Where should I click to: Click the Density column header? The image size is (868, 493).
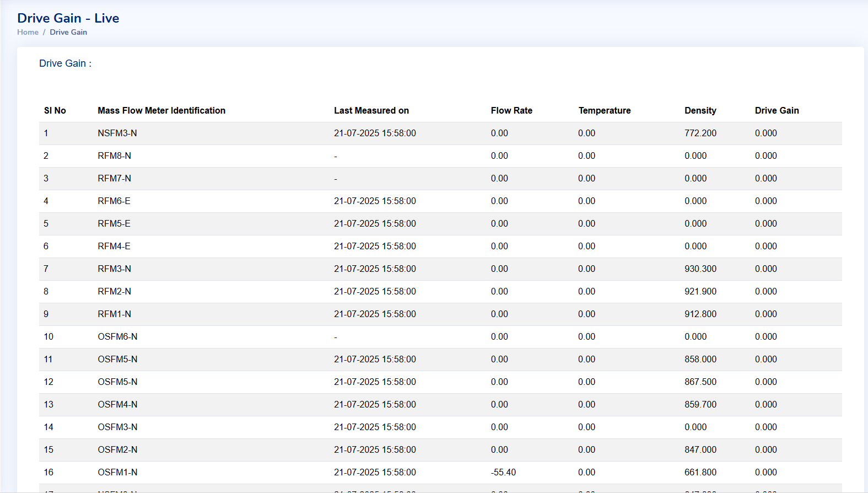click(x=700, y=110)
